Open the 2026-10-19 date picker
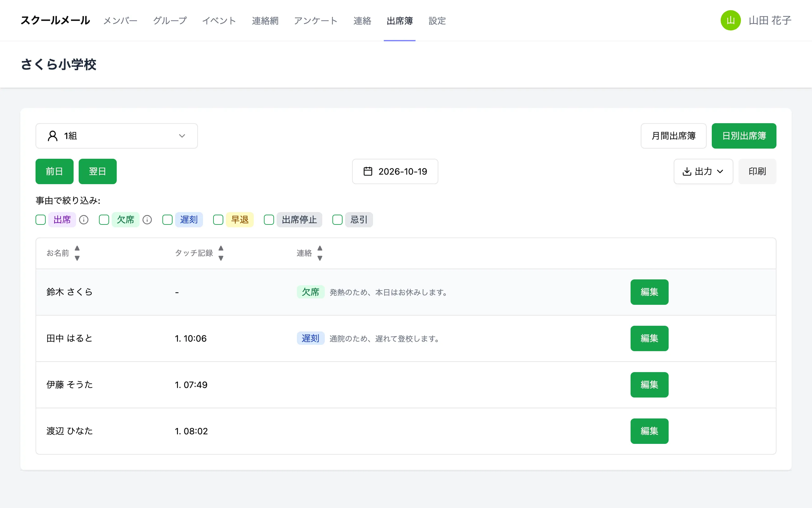The image size is (812, 508). click(395, 171)
